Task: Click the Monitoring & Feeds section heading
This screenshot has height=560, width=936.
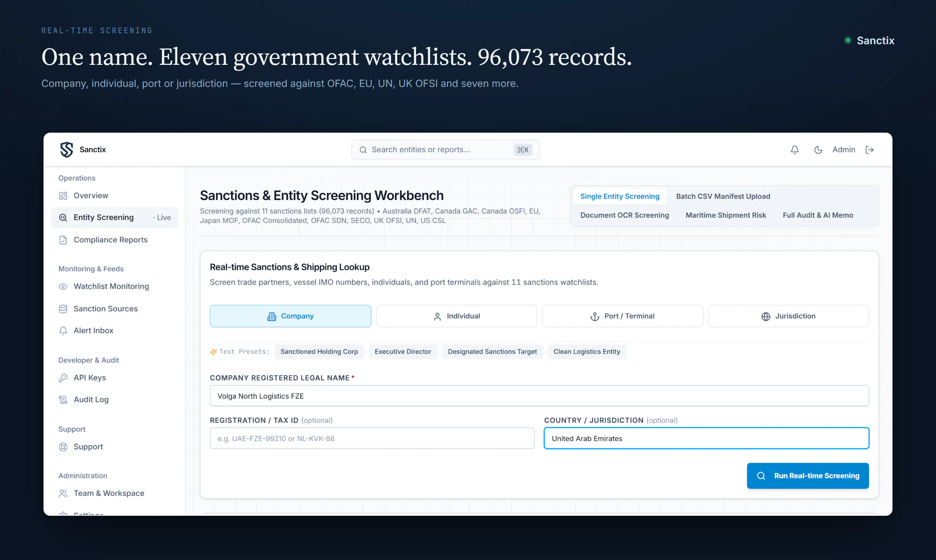Action: (x=91, y=269)
